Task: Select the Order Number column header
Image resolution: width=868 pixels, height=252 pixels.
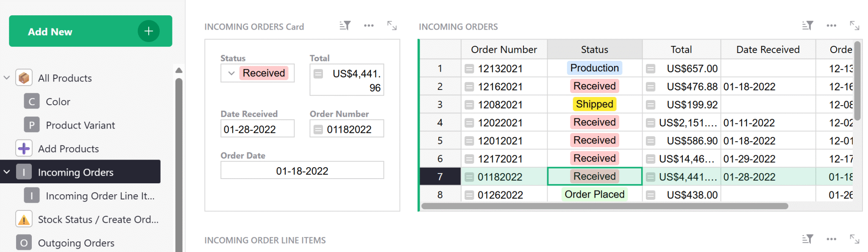Action: coord(504,50)
